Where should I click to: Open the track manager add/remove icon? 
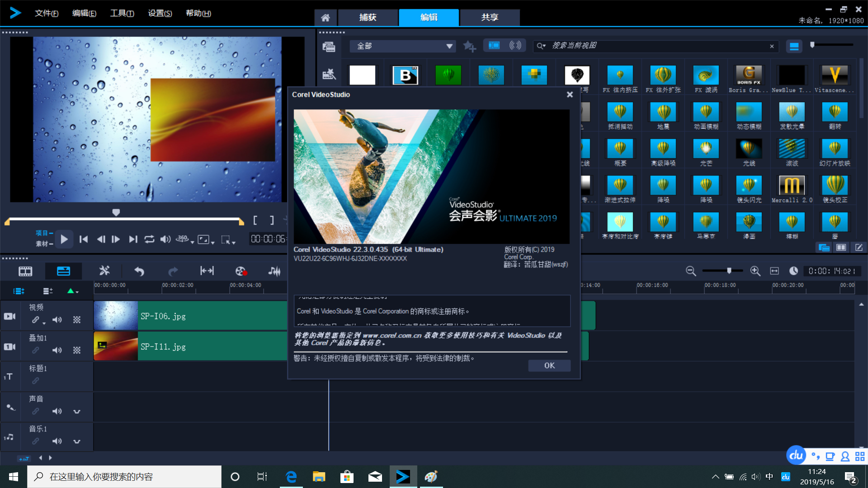48,291
